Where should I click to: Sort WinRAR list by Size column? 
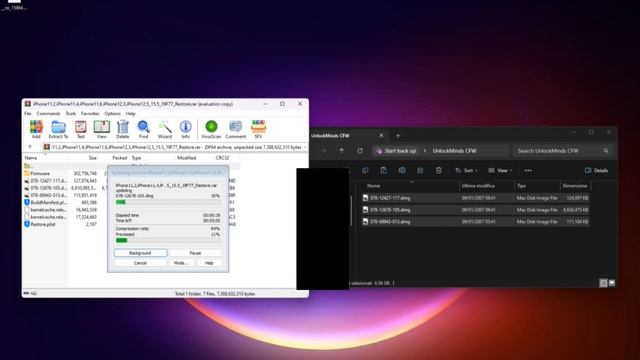[x=93, y=158]
